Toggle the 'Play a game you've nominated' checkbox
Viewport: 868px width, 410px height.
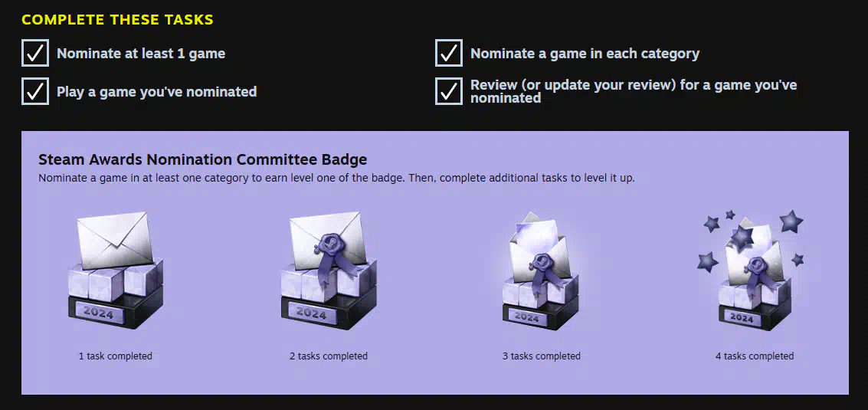[x=35, y=91]
